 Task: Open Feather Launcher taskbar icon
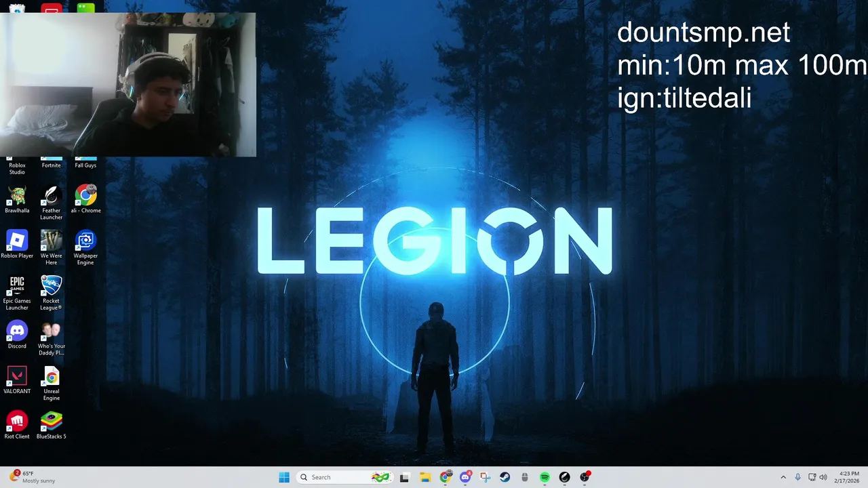tap(564, 477)
